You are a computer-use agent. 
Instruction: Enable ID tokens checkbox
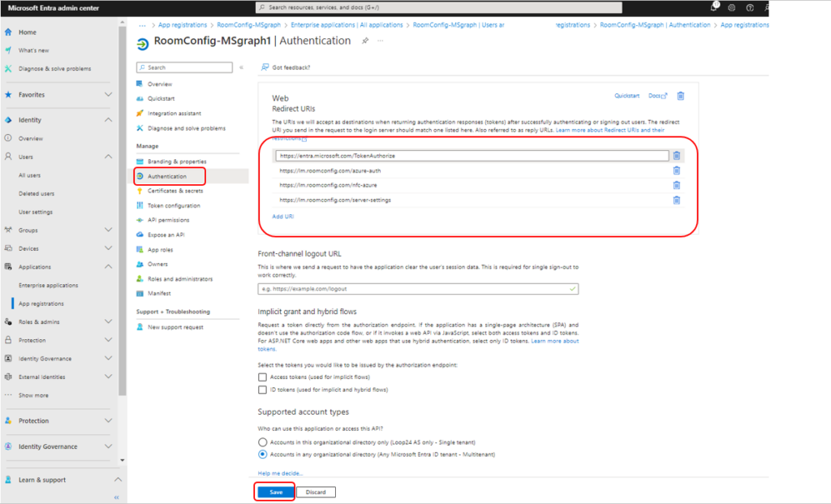click(x=262, y=390)
